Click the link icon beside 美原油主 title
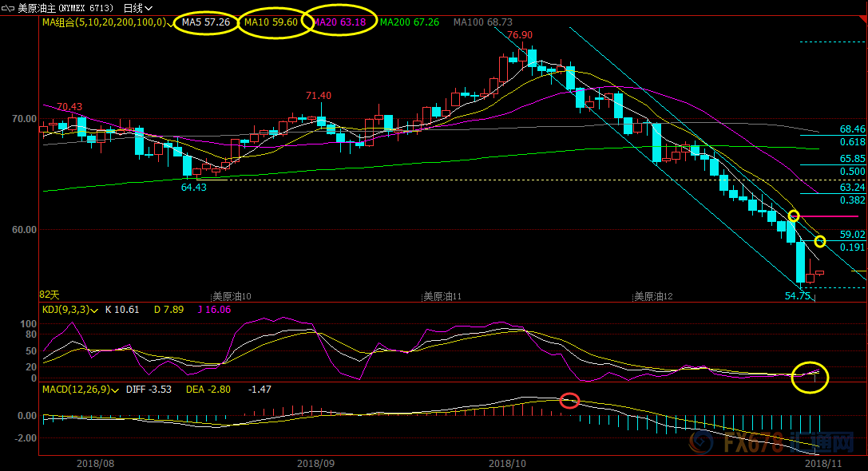Screen dimensions: 868x471 coord(7,8)
